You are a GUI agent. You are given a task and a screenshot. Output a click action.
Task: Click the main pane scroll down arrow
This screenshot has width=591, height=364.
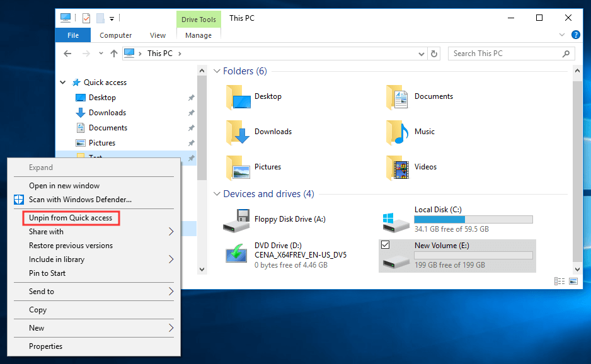click(x=577, y=269)
